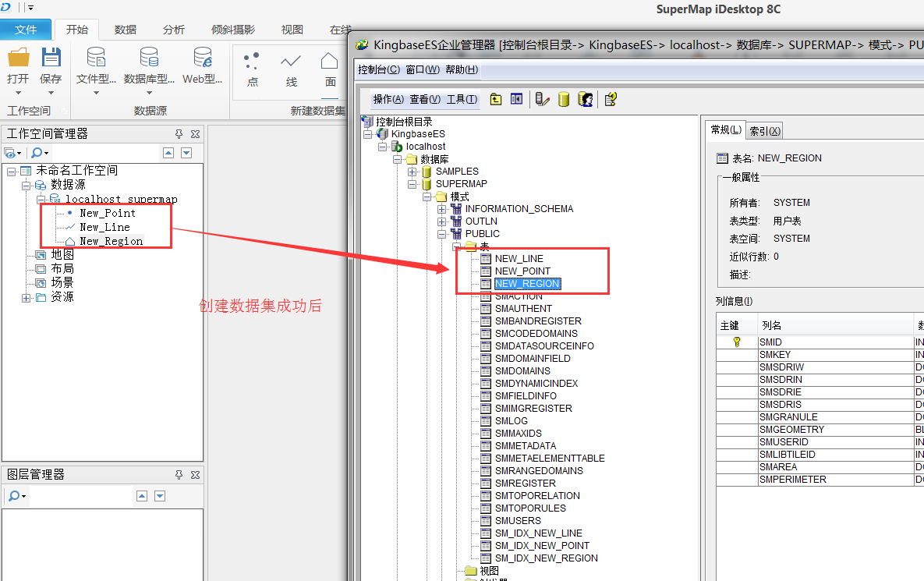
Task: Open the 帮助(H) menu
Action: pos(462,69)
